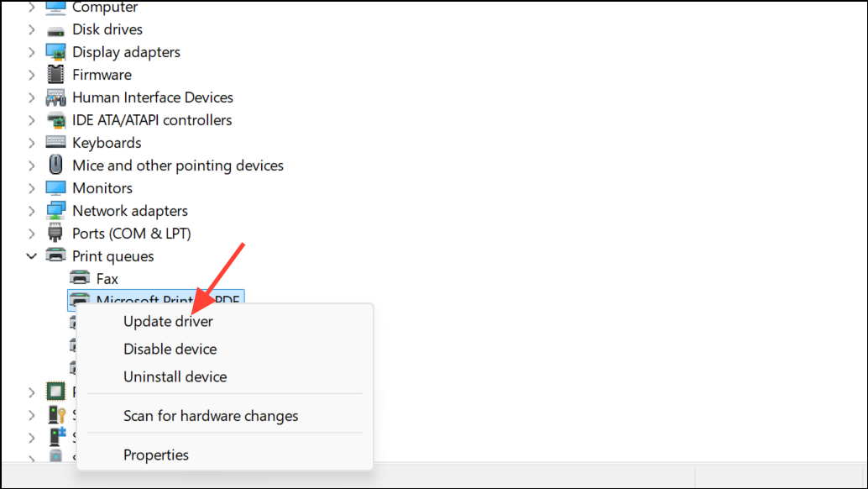Collapse the Print queues category
The height and width of the screenshot is (489, 868).
[x=32, y=256]
